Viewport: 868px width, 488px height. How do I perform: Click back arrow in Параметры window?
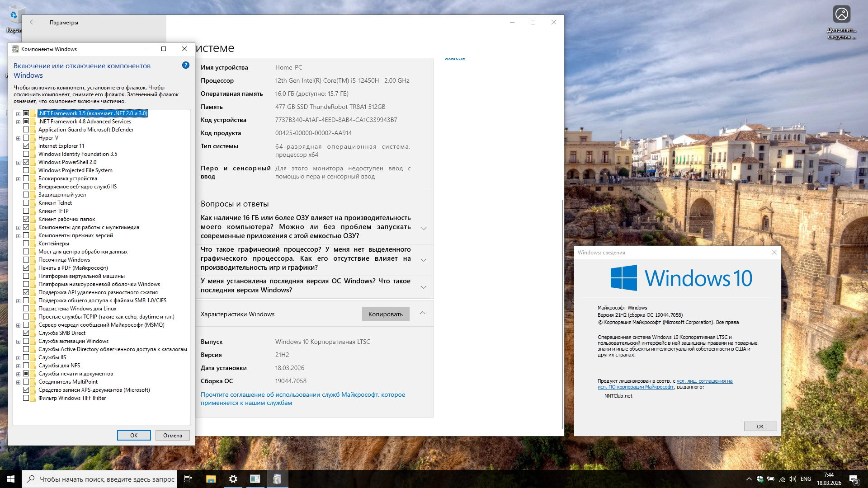tap(33, 22)
